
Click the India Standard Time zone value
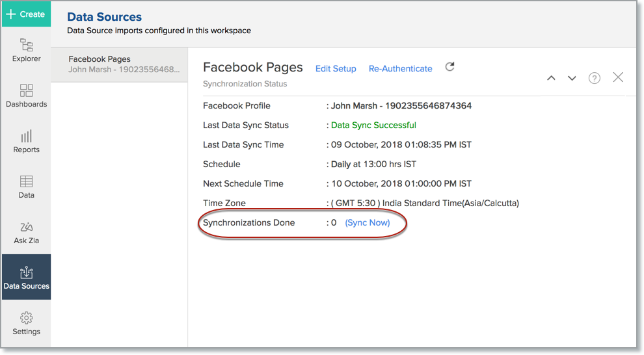[425, 203]
